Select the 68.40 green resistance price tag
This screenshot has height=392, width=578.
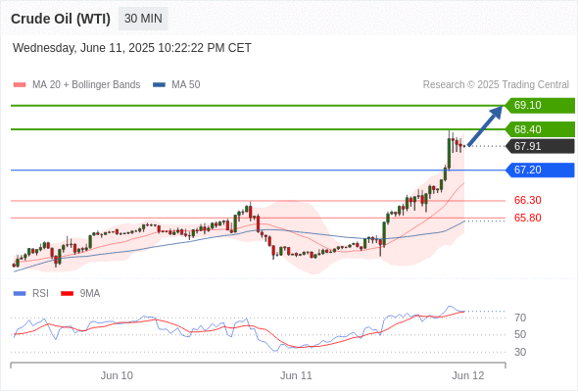point(540,129)
